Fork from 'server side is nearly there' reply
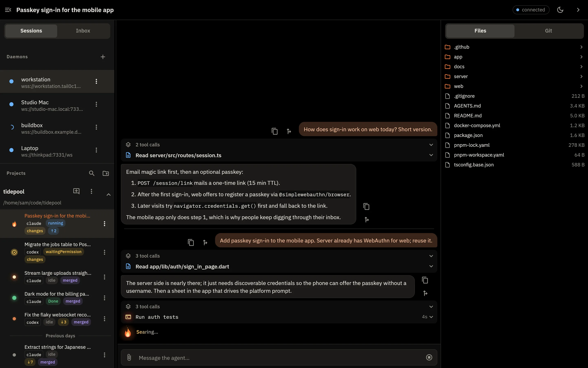Image resolution: width=588 pixels, height=368 pixels. pos(425,293)
